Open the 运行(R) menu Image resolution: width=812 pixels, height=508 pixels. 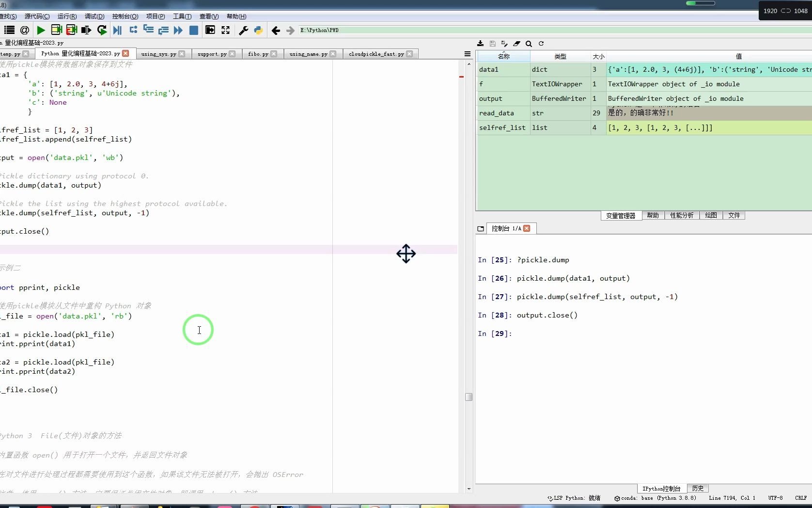point(67,16)
